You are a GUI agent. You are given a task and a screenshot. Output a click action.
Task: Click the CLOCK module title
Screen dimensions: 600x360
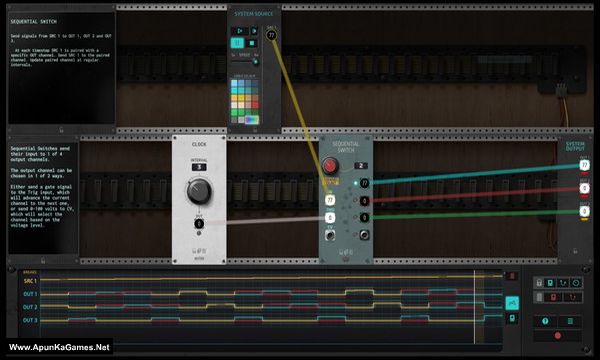[199, 144]
